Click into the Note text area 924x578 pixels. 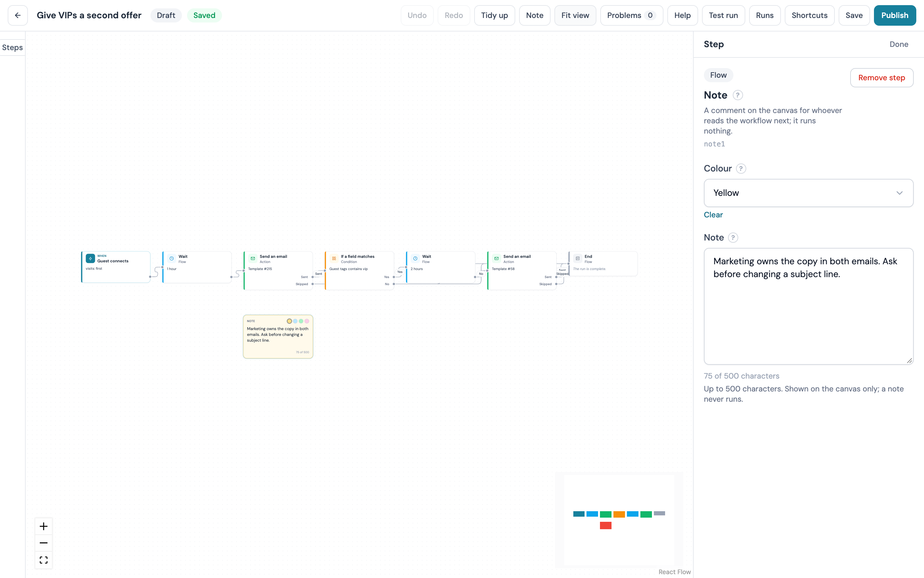pos(808,306)
